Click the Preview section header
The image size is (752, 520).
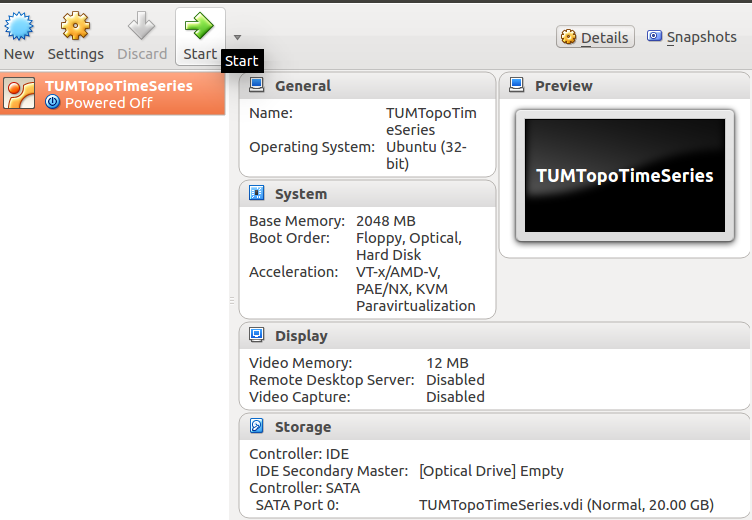pos(625,86)
